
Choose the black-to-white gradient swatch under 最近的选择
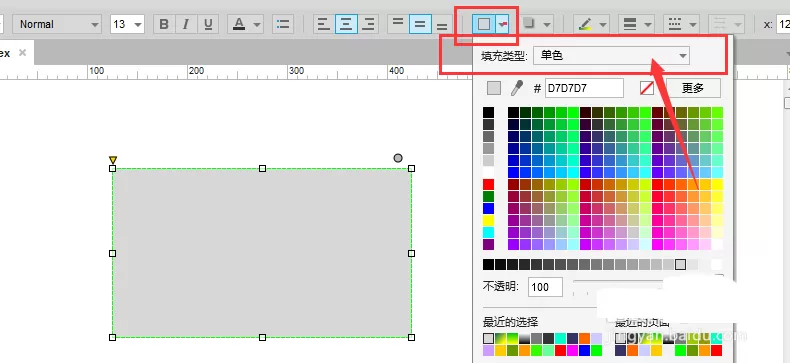(x=524, y=338)
